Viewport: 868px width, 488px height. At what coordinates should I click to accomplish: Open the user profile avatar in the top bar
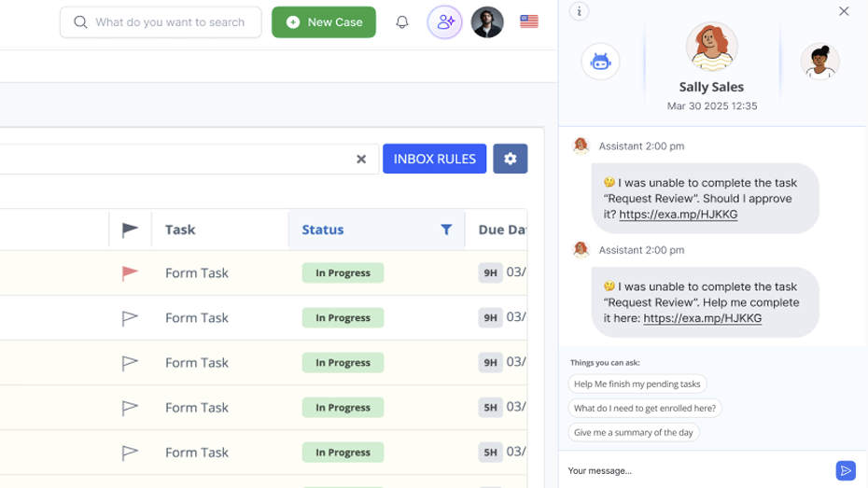(x=487, y=22)
